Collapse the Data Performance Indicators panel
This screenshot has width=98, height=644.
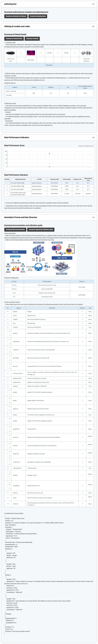click(x=93, y=137)
